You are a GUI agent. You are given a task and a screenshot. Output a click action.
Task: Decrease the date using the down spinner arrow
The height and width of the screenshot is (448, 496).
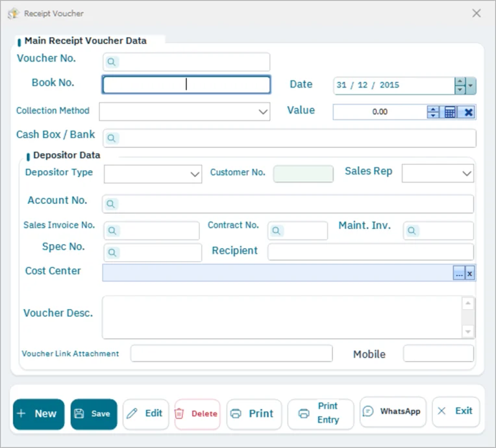[x=460, y=90]
